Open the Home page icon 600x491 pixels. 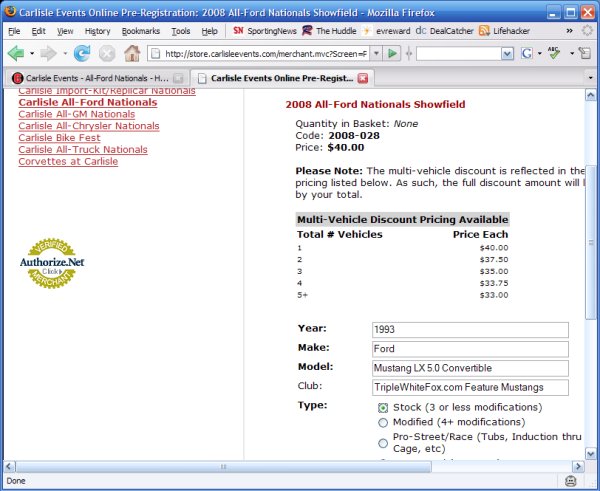(x=132, y=53)
